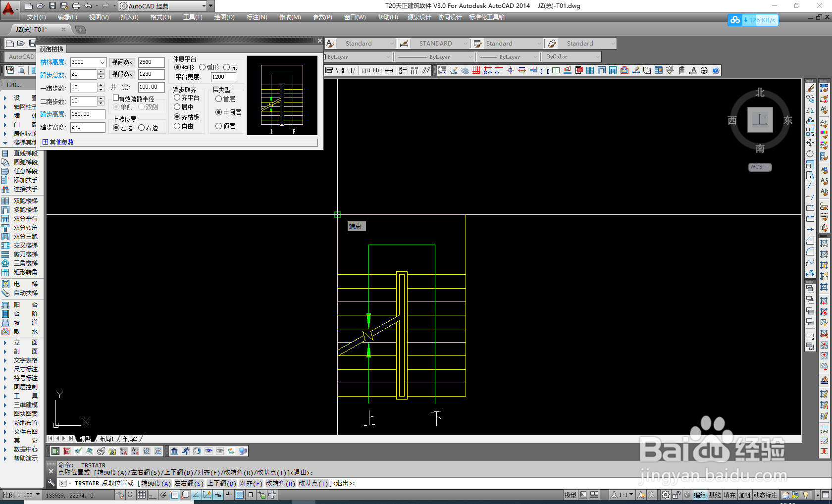This screenshot has width=832, height=504.
Task: Open the 文件(F) menu
Action: pos(37,17)
